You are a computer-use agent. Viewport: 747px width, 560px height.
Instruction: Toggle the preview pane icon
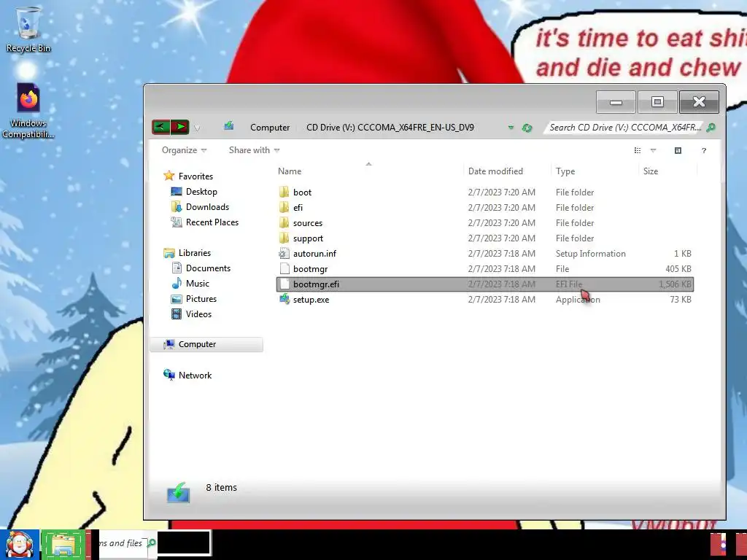coord(678,150)
